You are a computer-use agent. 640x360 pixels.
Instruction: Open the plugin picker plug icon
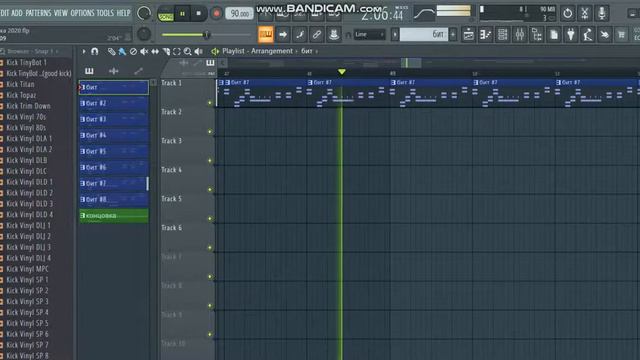571,35
